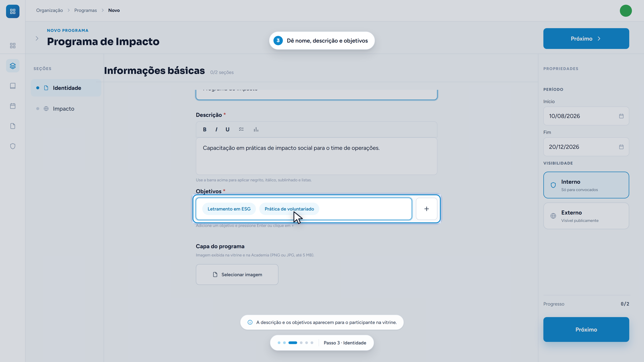Click the 0/2 seções counter
The image size is (644, 362).
(x=222, y=72)
